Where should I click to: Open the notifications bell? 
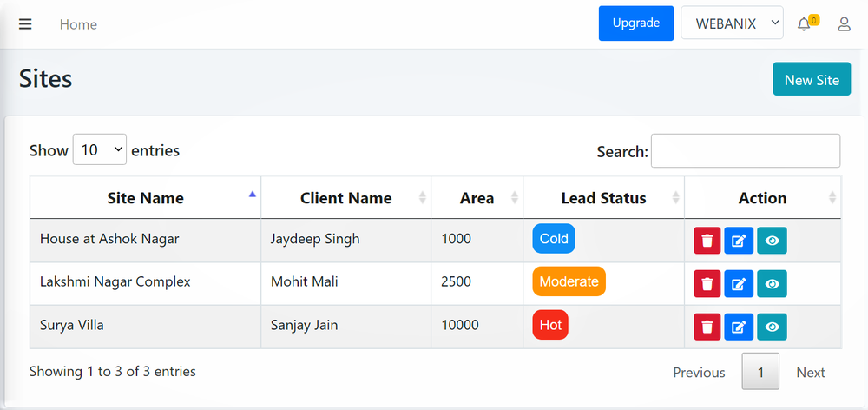804,24
